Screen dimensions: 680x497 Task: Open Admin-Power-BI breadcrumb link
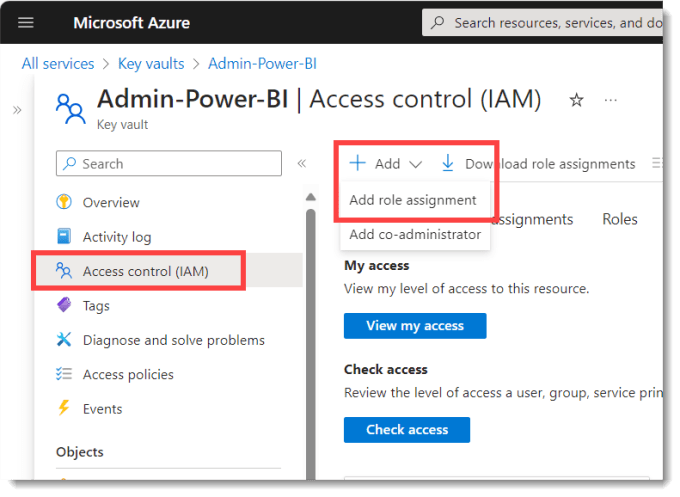262,64
